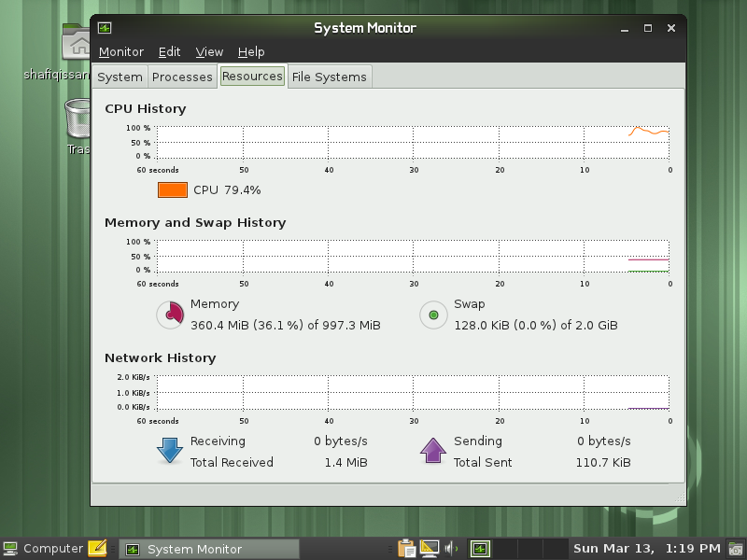Click the "Total Sent" label

point(483,462)
